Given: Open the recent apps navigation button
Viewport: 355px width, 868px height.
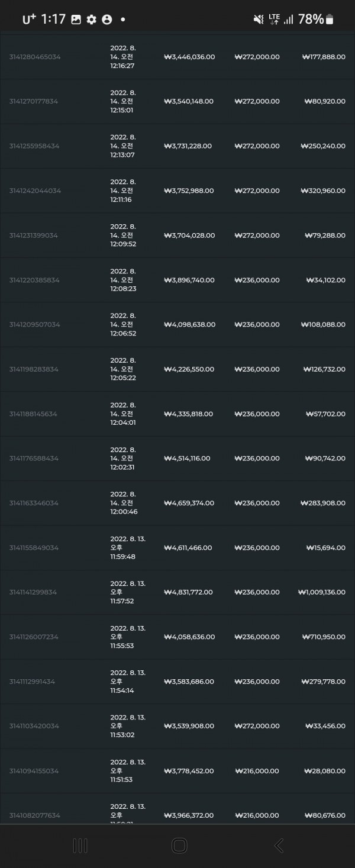Looking at the screenshot, I should (x=80, y=846).
